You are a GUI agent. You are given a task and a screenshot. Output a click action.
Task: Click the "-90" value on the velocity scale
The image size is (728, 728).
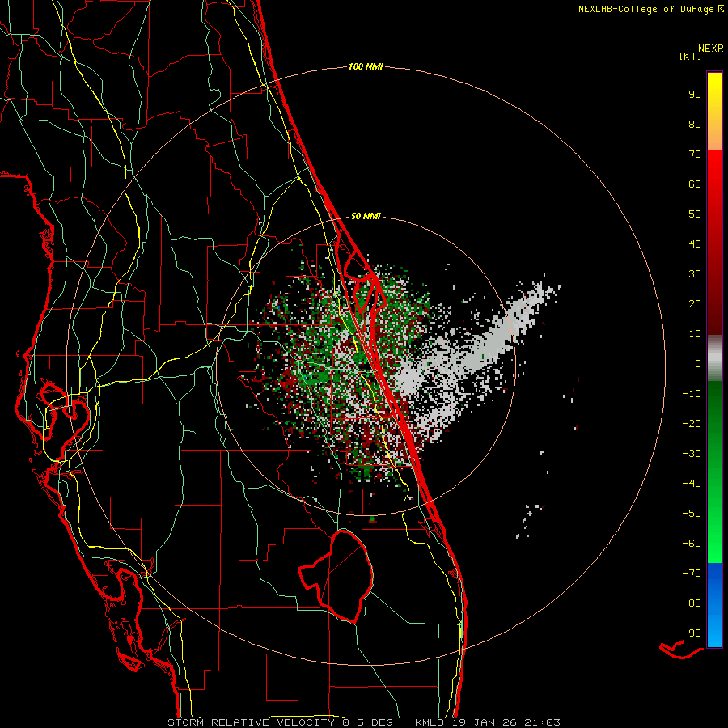coord(692,633)
